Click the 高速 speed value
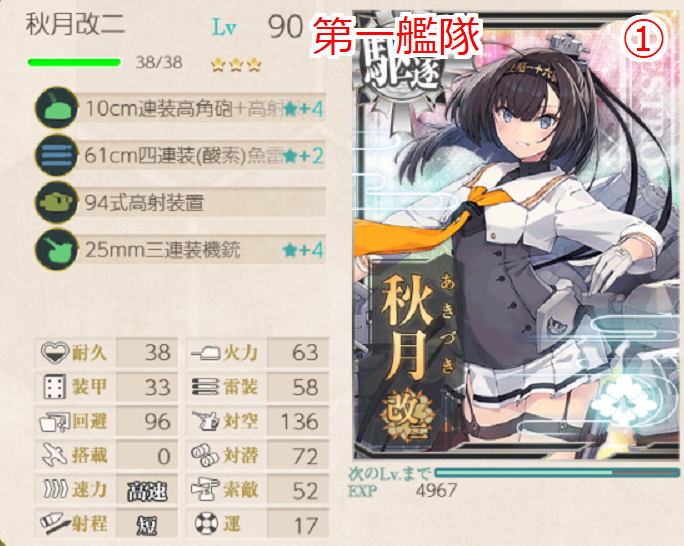The height and width of the screenshot is (546, 684). tap(147, 491)
